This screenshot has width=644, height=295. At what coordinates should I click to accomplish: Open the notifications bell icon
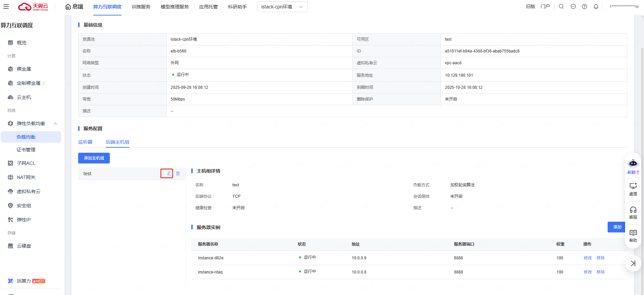596,7
